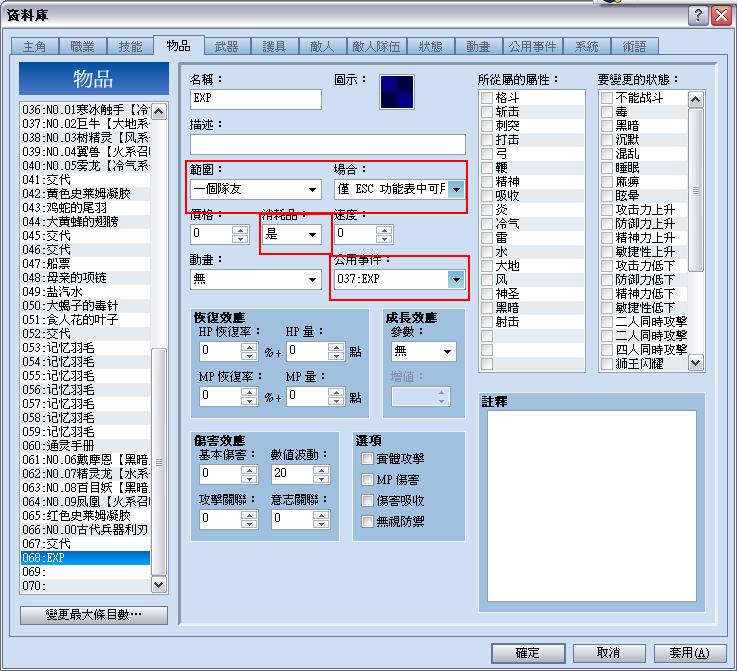Click in the 描述 text field
The width and height of the screenshot is (737, 671).
(328, 144)
